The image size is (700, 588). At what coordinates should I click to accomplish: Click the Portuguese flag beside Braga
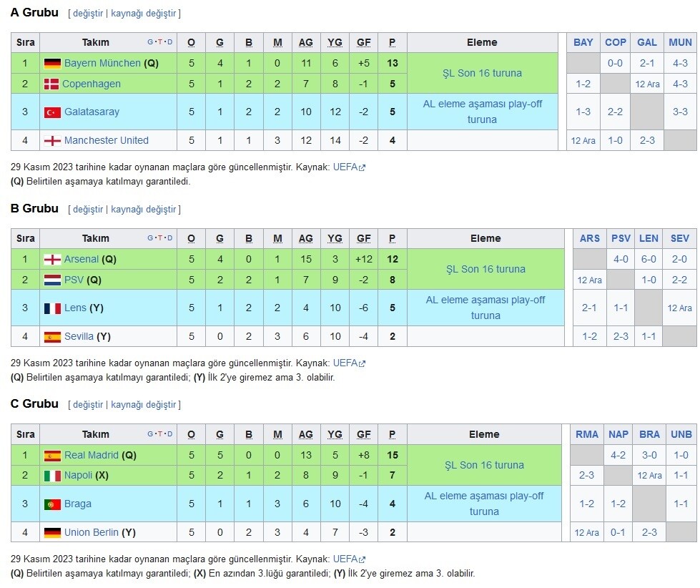[52, 504]
